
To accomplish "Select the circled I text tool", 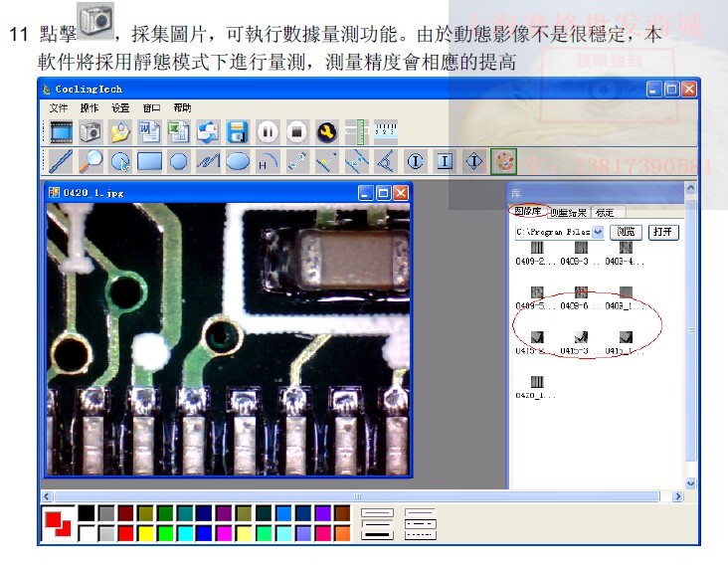I will (x=415, y=161).
